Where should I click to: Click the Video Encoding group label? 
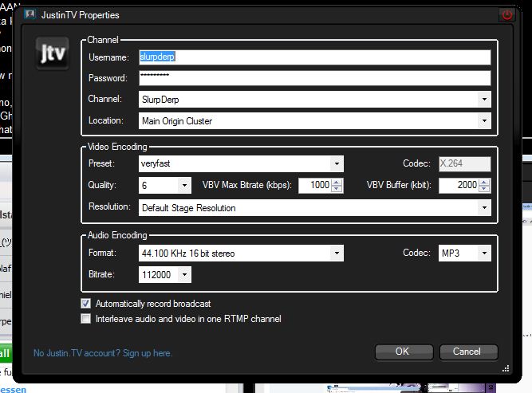(x=117, y=147)
